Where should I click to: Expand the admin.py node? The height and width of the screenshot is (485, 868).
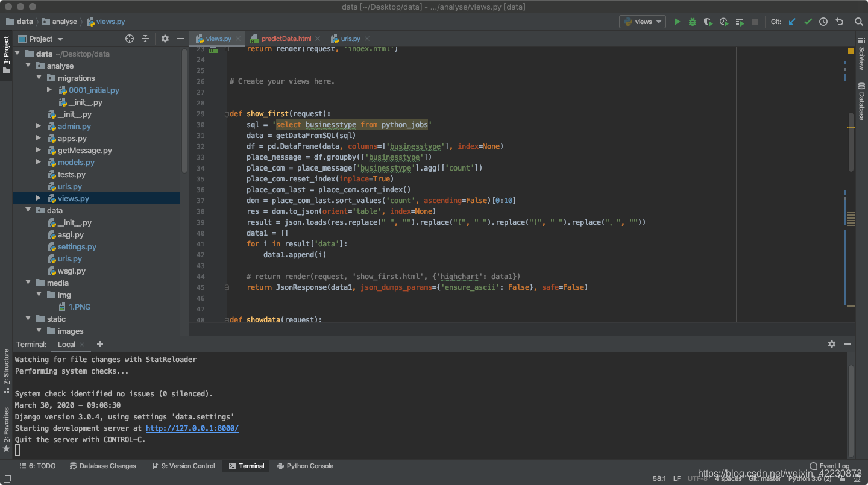(39, 126)
